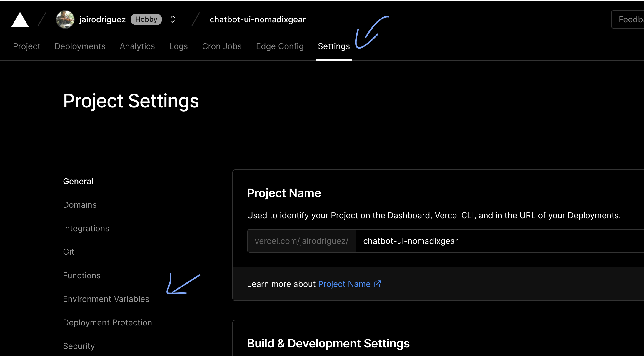Open Environment Variables settings
Screen dimensions: 644x356
point(106,299)
